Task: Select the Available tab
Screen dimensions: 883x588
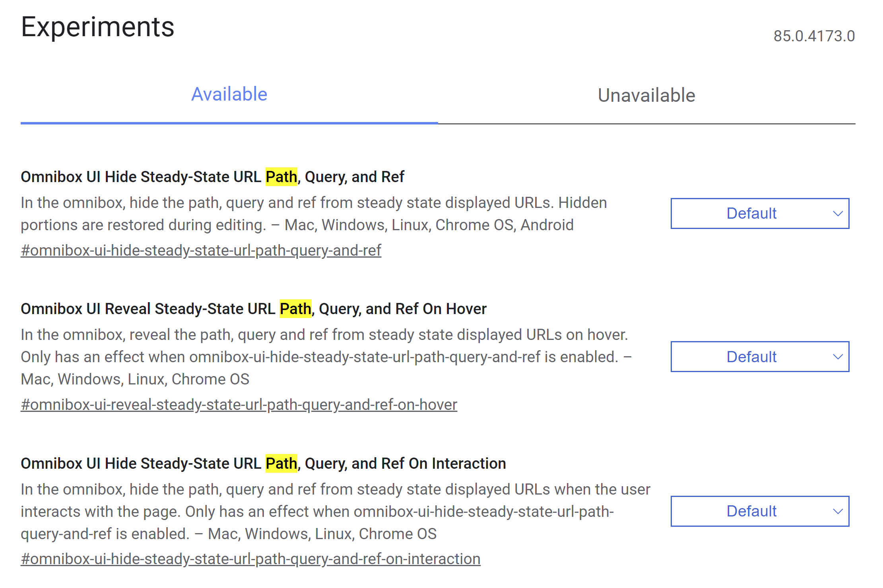Action: click(229, 95)
